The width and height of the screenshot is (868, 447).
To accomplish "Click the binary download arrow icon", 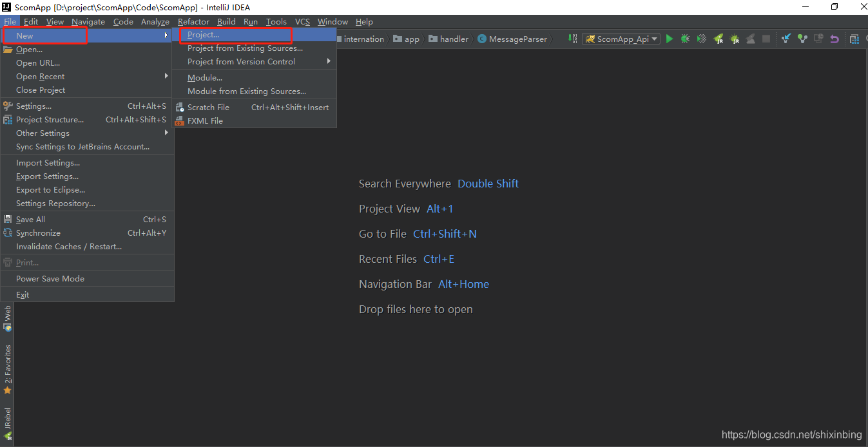I will [x=572, y=39].
